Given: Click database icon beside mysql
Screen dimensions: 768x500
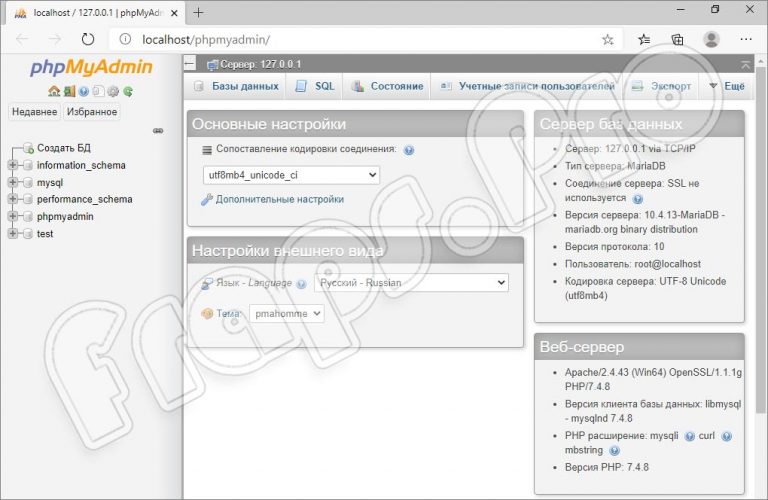Looking at the screenshot, I should click(x=28, y=183).
